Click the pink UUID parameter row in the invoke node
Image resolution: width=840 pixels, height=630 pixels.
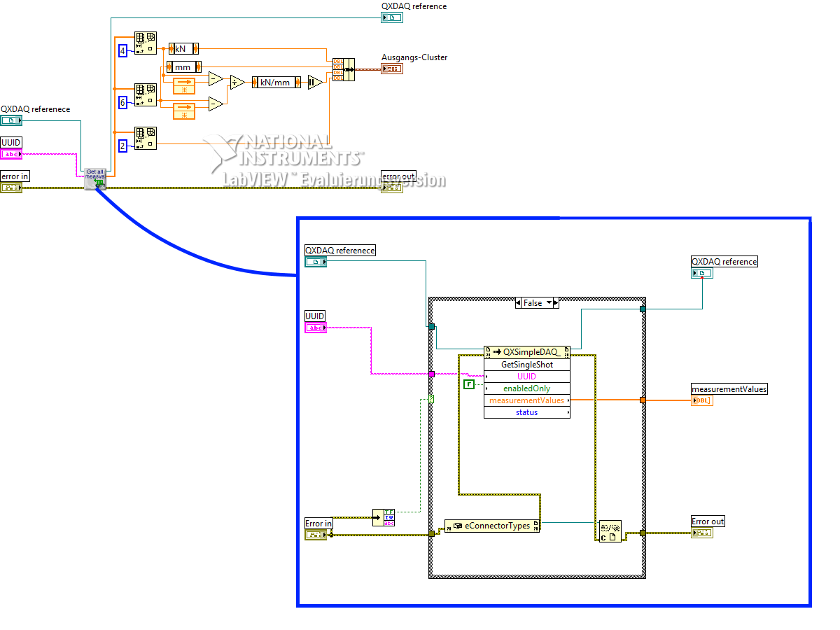point(527,377)
